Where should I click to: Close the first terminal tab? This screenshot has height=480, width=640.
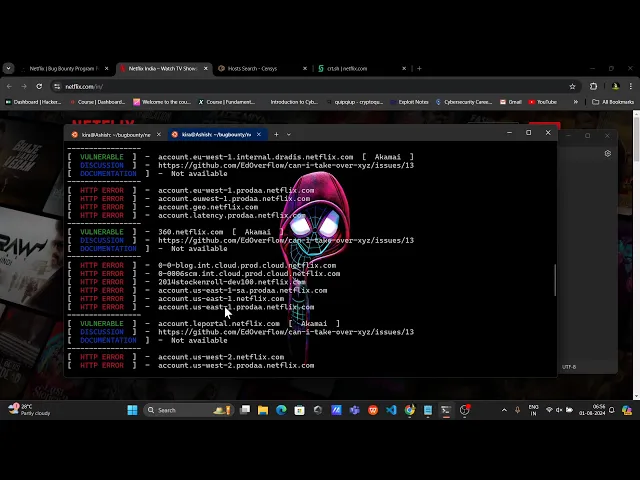click(159, 134)
